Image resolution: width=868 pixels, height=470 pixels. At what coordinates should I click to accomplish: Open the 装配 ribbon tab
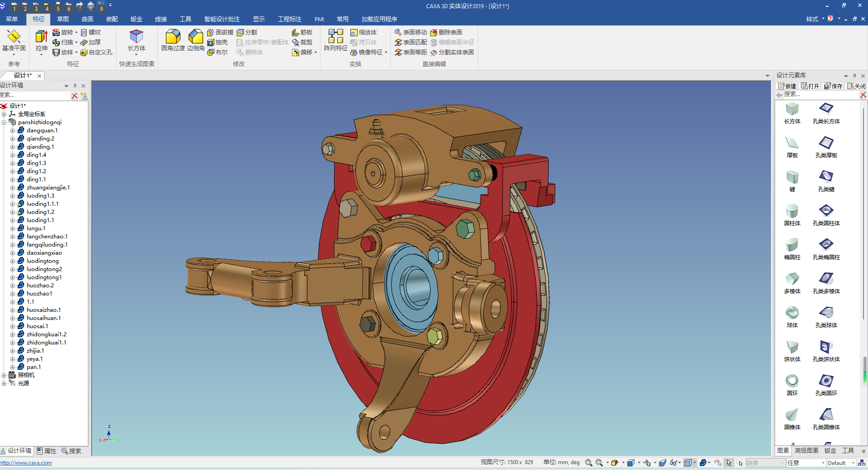[112, 19]
